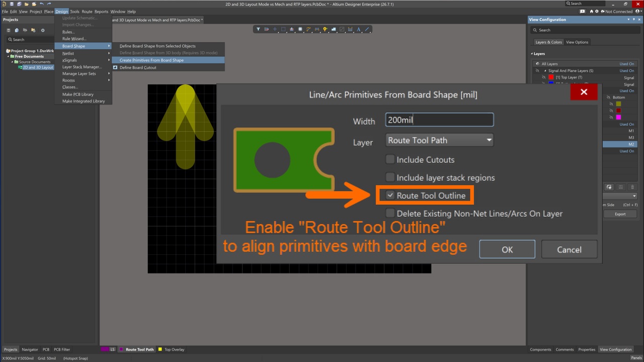The image size is (644, 362).
Task: Collapse Free Documents tree node
Action: (9, 56)
